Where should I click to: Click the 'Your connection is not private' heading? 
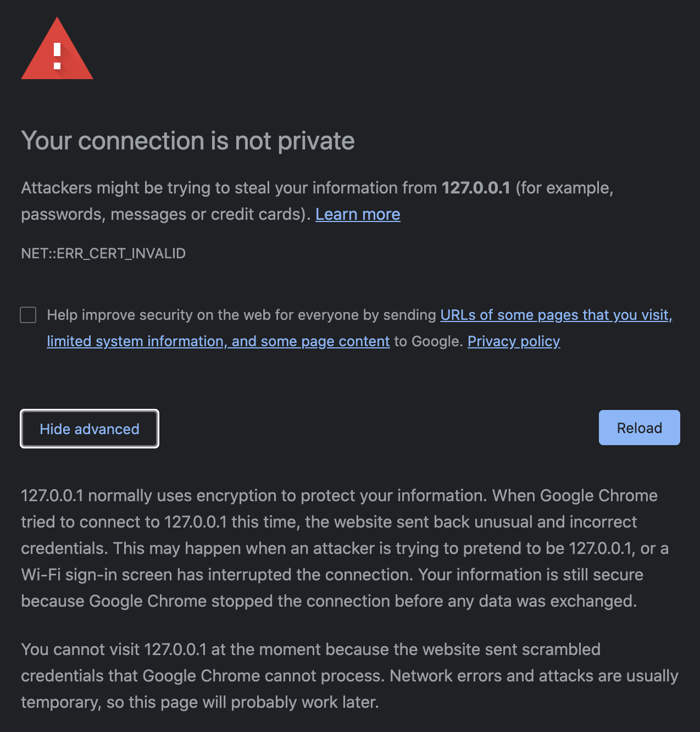pyautogui.click(x=188, y=141)
